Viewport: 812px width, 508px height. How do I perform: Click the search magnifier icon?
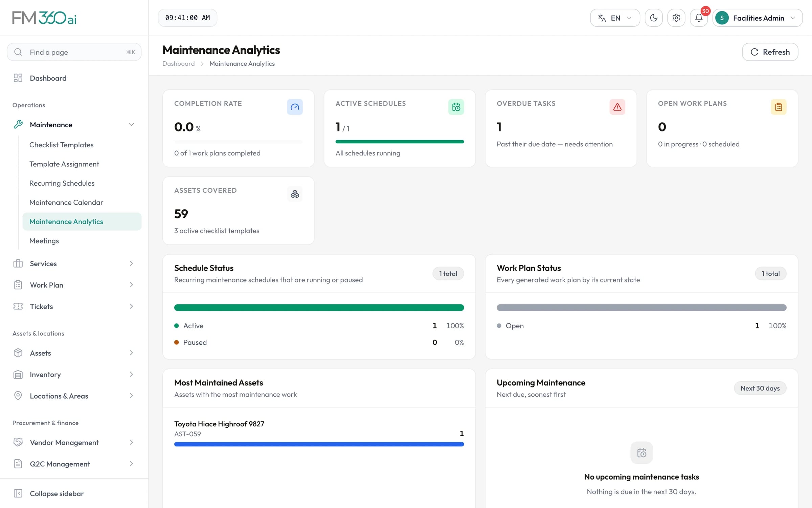pos(18,52)
